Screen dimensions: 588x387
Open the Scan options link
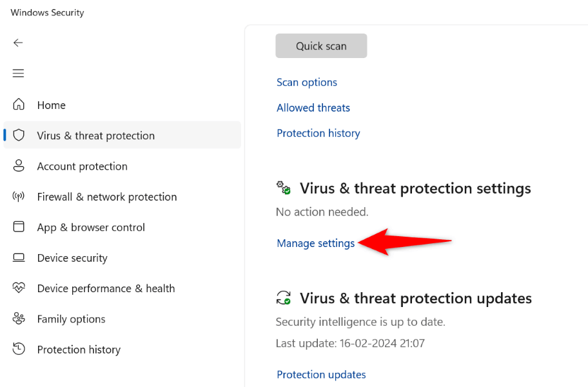point(307,83)
